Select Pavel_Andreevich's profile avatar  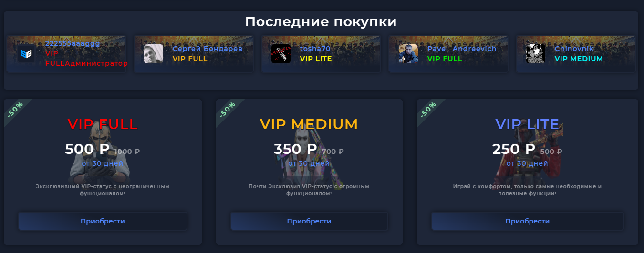pyautogui.click(x=408, y=54)
